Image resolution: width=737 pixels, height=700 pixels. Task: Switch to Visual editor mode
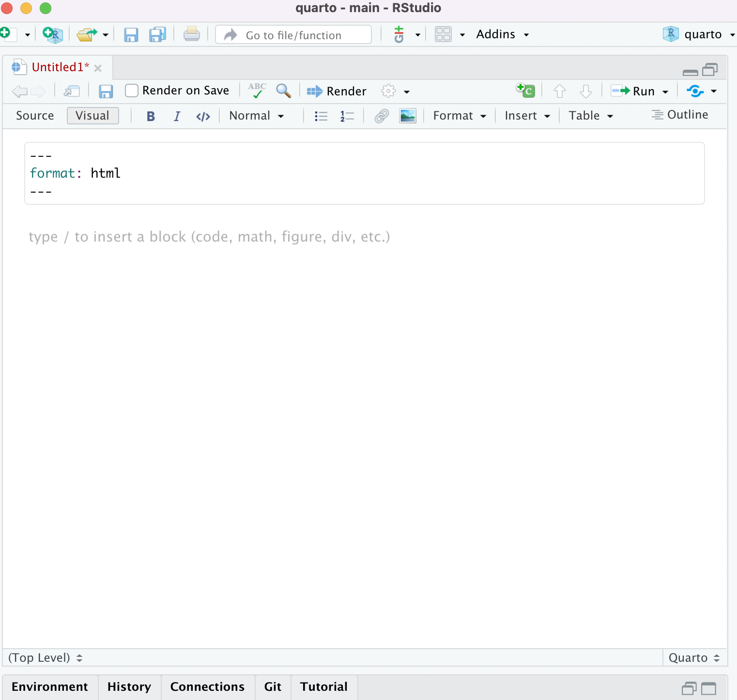[x=92, y=116]
